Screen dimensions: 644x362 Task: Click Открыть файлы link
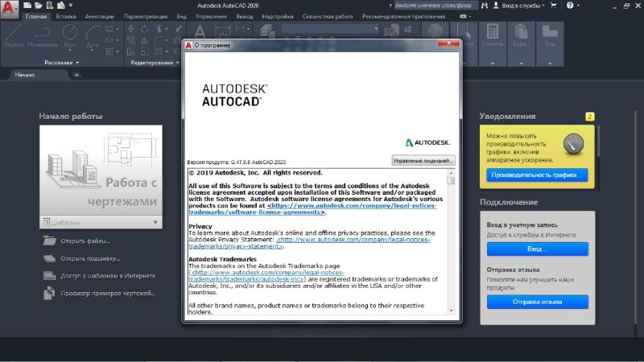coord(85,241)
